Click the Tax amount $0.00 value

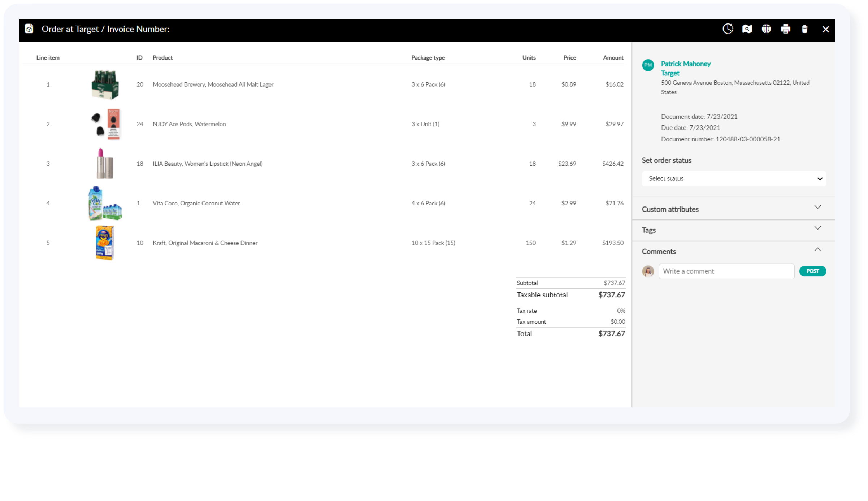618,322
